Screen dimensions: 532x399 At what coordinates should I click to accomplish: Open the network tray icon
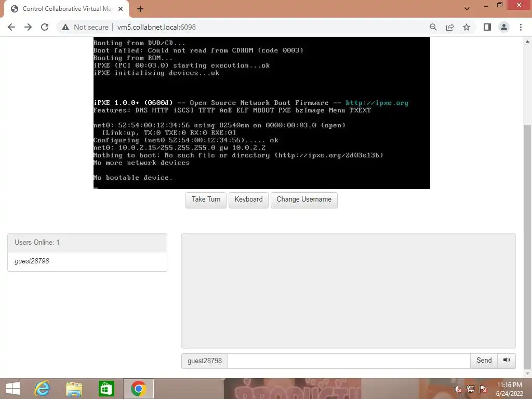(471, 389)
